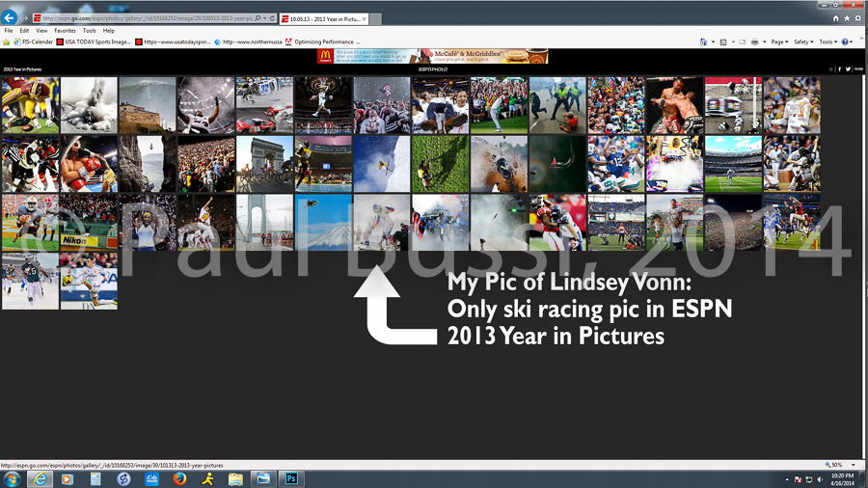Click the RSS feeds icon in command bar
Viewport: 868px width, 488px height.
(723, 41)
